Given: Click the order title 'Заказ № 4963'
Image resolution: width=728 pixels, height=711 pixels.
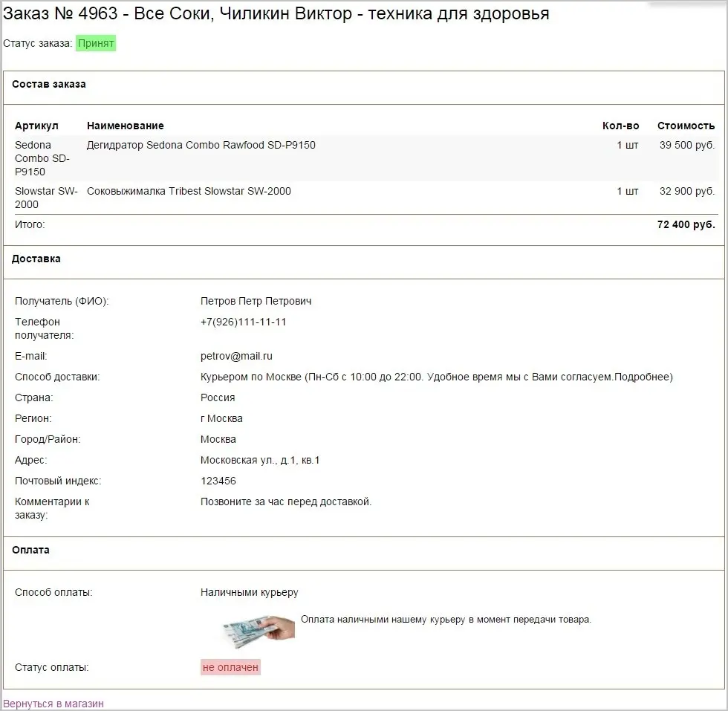Looking at the screenshot, I should (x=60, y=13).
